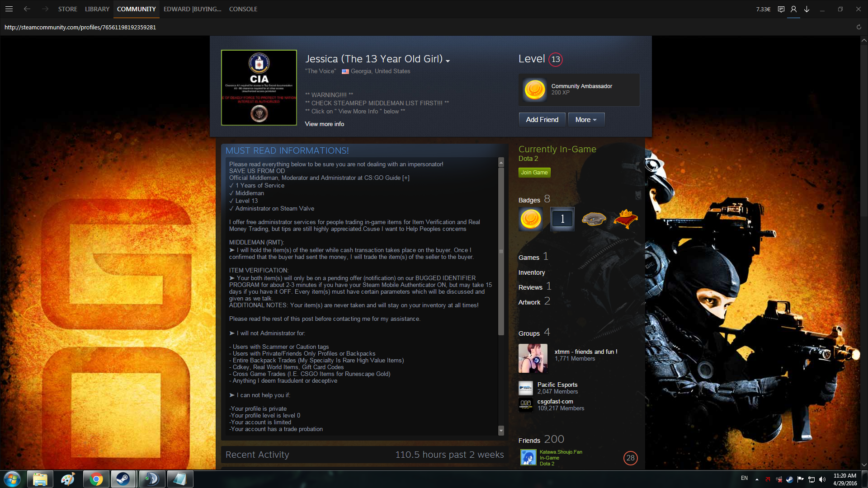The image size is (868, 488).
Task: Launch Chrome from the taskbar
Action: click(x=96, y=479)
